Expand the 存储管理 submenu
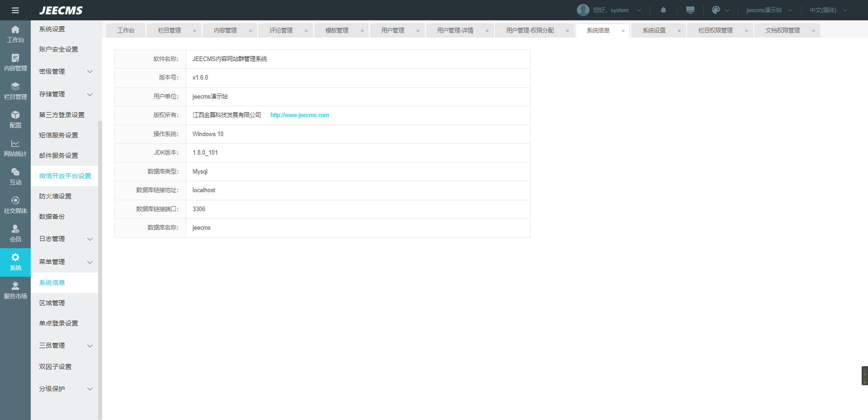The width and height of the screenshot is (868, 420). [90, 94]
